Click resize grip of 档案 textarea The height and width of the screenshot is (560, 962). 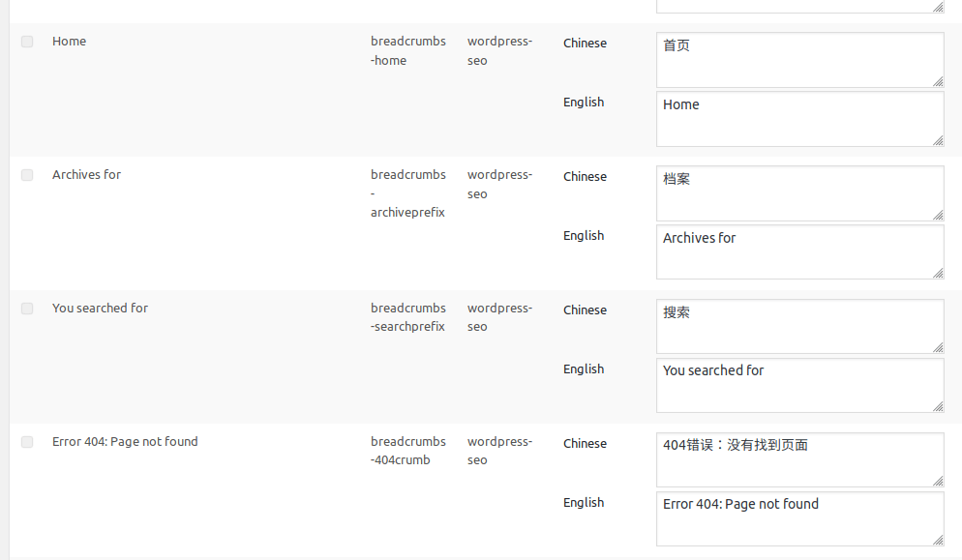tap(938, 215)
